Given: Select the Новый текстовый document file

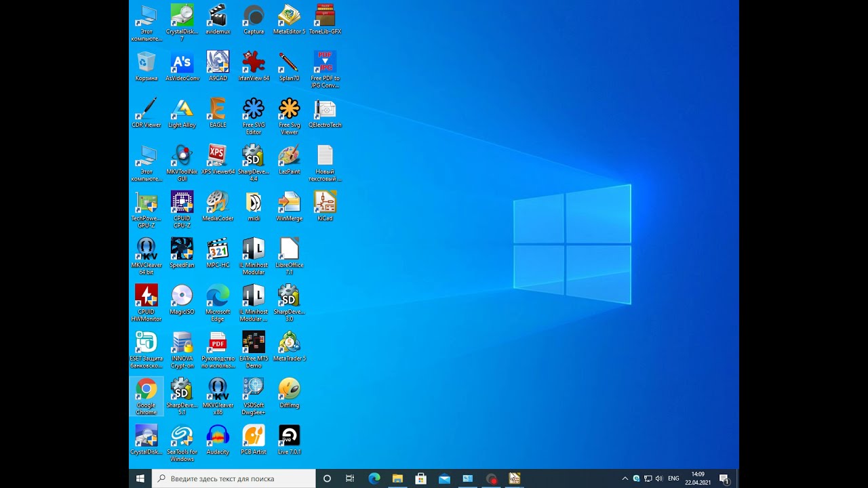Looking at the screenshot, I should click(x=325, y=163).
